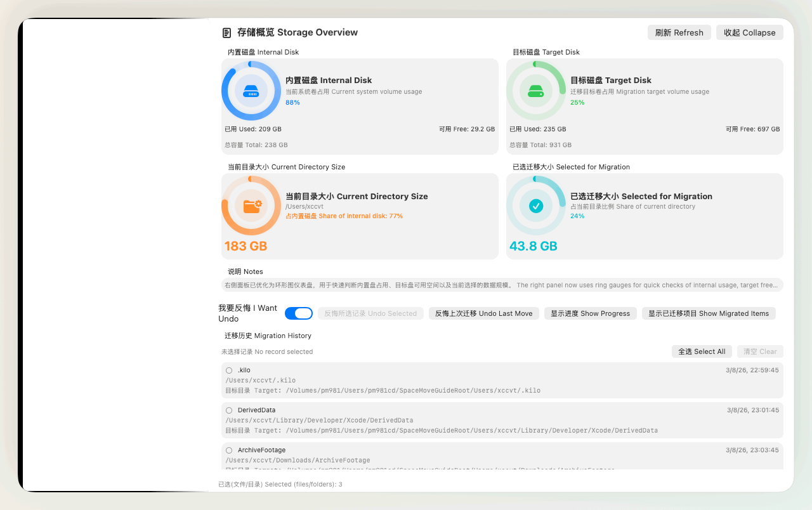Select all migration history records
The image size is (812, 510).
[701, 351]
